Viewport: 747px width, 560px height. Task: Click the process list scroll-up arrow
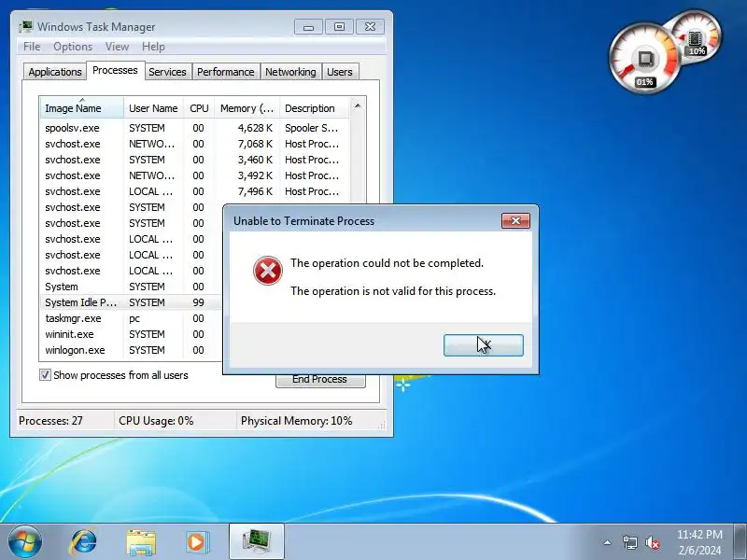(x=358, y=105)
